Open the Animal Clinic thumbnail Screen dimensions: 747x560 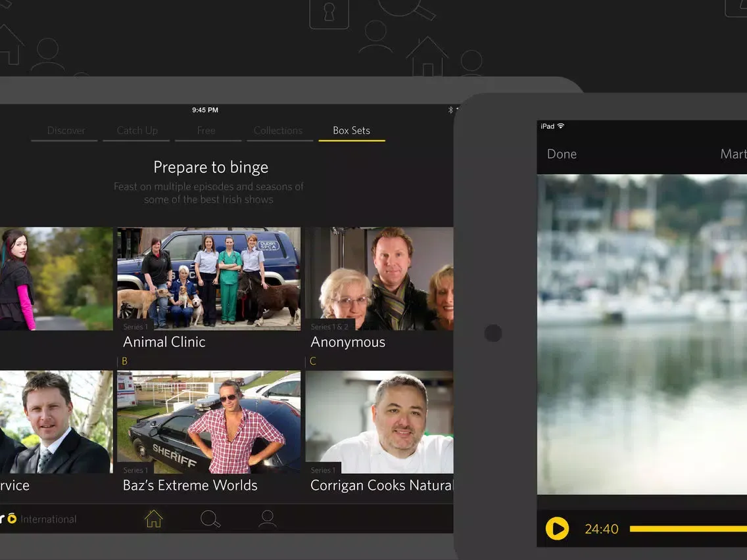pyautogui.click(x=208, y=279)
